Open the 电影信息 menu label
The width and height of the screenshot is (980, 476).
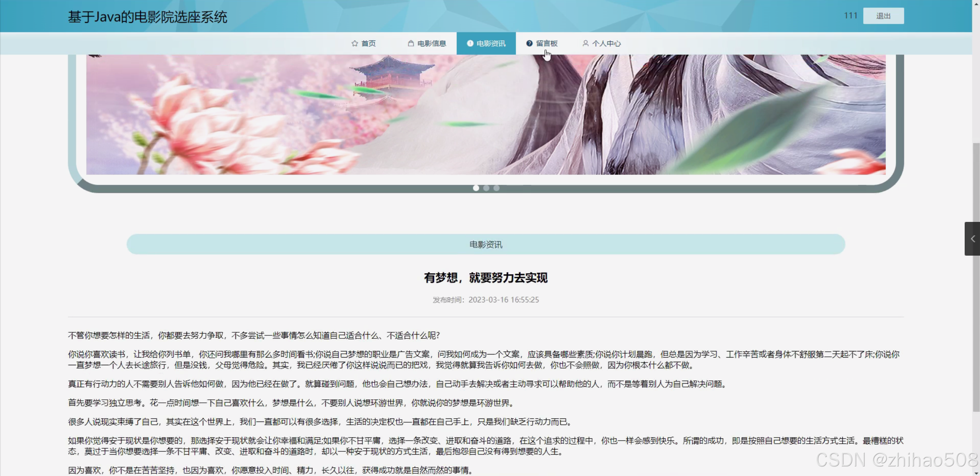pos(432,44)
